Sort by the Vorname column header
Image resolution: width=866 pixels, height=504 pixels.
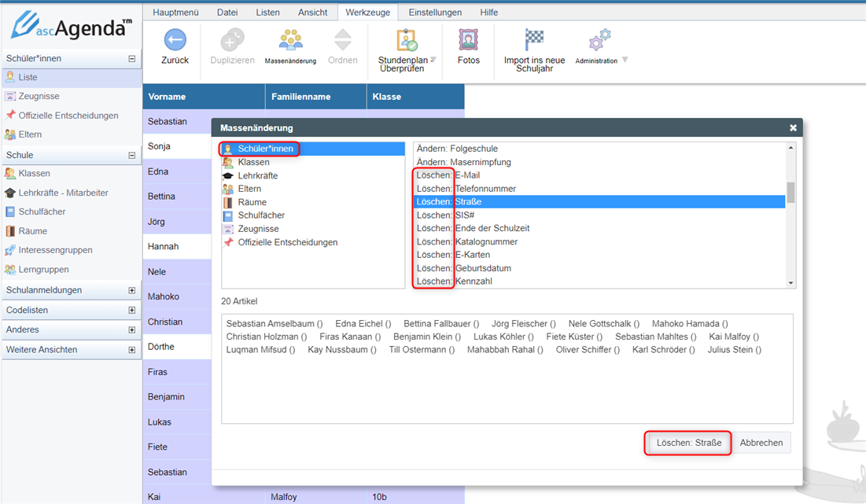pyautogui.click(x=204, y=97)
